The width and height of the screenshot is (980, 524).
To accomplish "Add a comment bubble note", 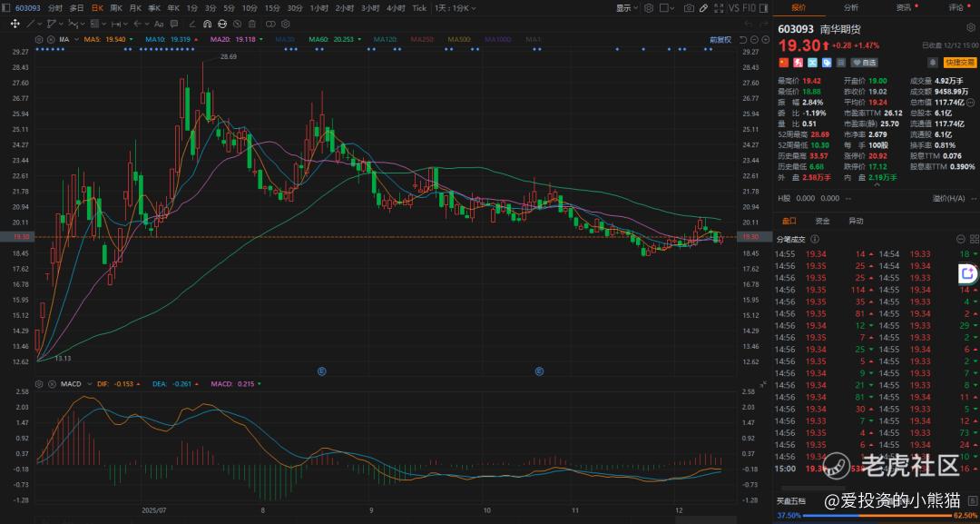I will 173,24.
